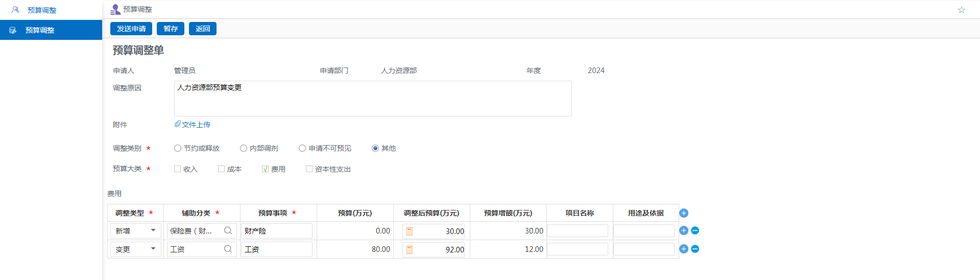Click the 调整原因 text area

(373, 99)
